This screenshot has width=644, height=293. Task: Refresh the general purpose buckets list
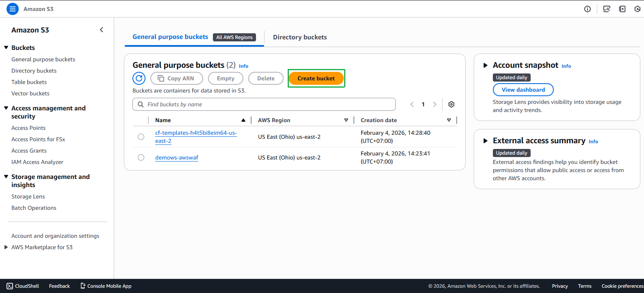pos(139,78)
